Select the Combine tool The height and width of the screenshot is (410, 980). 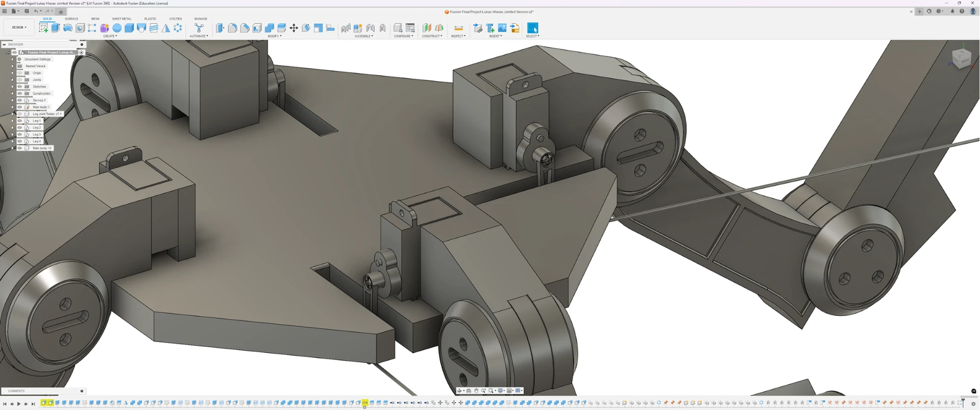pos(269,28)
